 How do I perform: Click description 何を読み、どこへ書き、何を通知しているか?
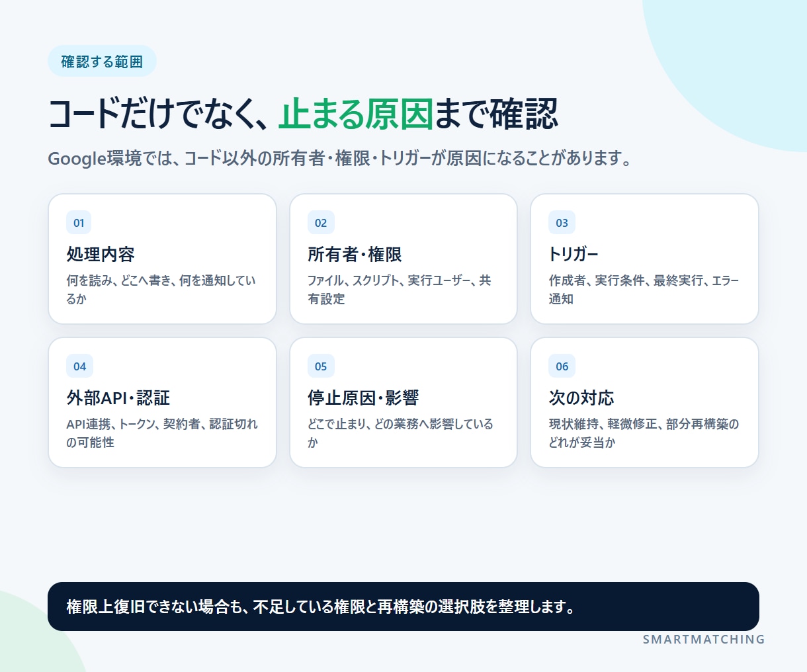pyautogui.click(x=161, y=290)
